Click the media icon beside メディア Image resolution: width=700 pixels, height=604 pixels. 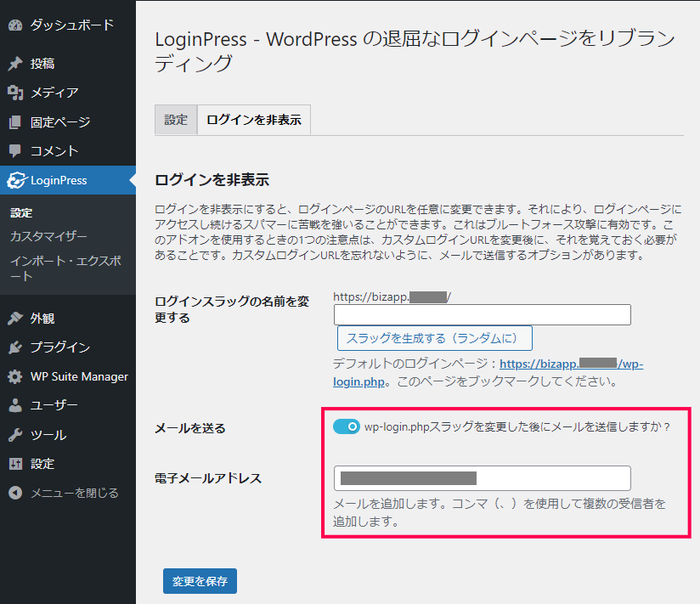15,93
